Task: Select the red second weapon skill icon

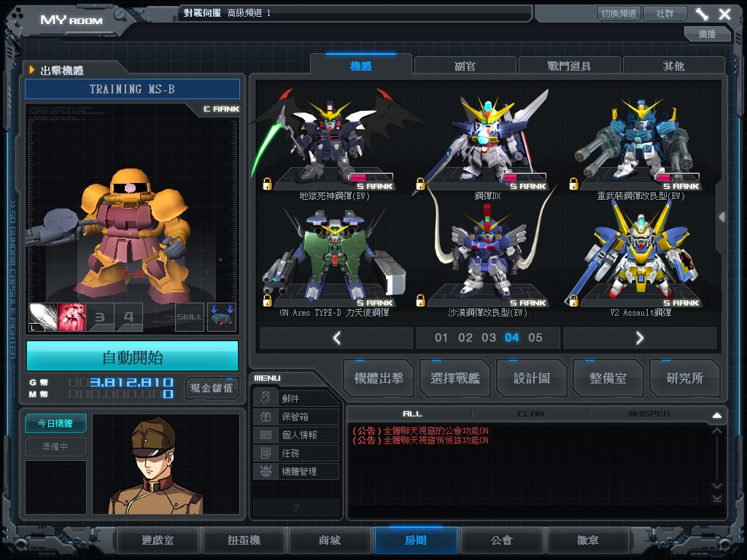Action: tap(71, 317)
